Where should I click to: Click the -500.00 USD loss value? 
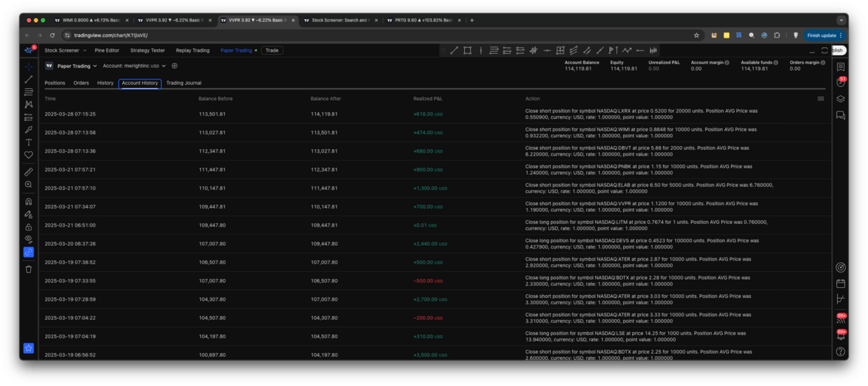click(x=428, y=281)
